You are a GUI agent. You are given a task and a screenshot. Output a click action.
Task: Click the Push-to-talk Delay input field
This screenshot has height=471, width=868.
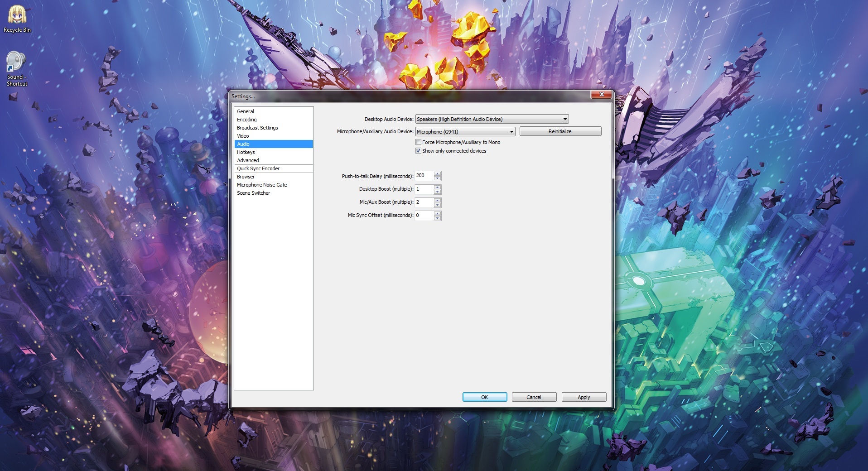(424, 176)
